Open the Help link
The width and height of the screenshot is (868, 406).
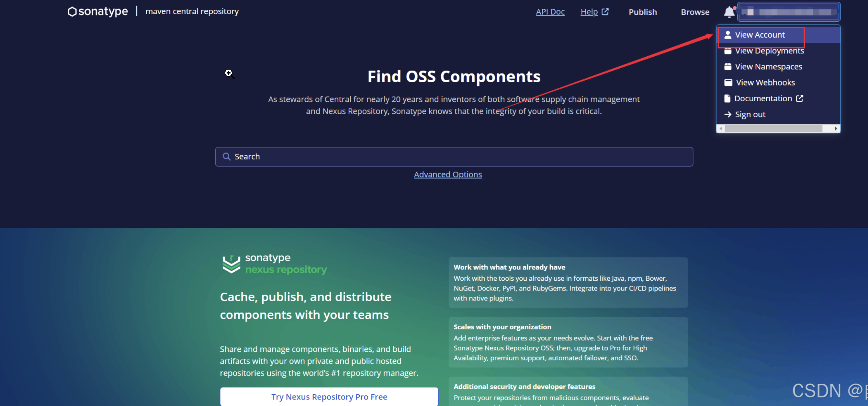[589, 12]
